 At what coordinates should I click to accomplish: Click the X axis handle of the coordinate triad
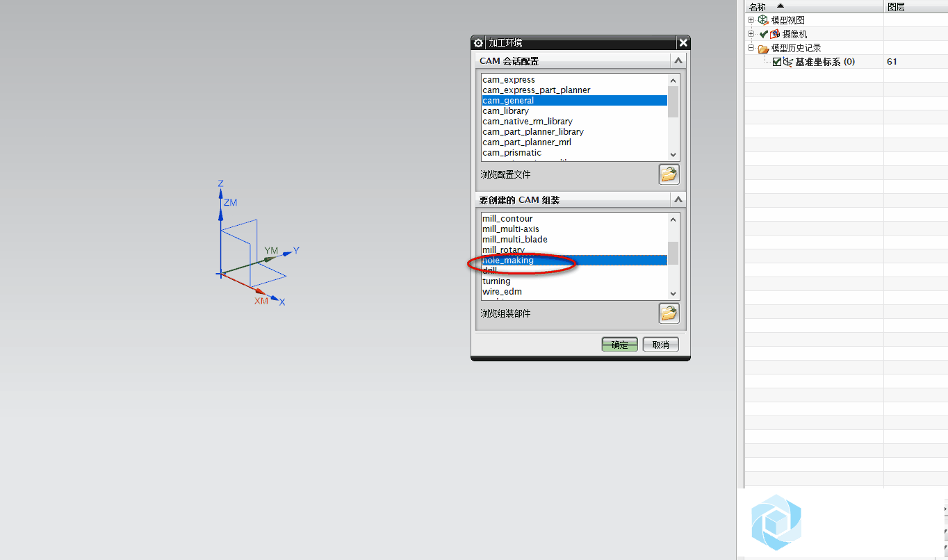tap(274, 299)
